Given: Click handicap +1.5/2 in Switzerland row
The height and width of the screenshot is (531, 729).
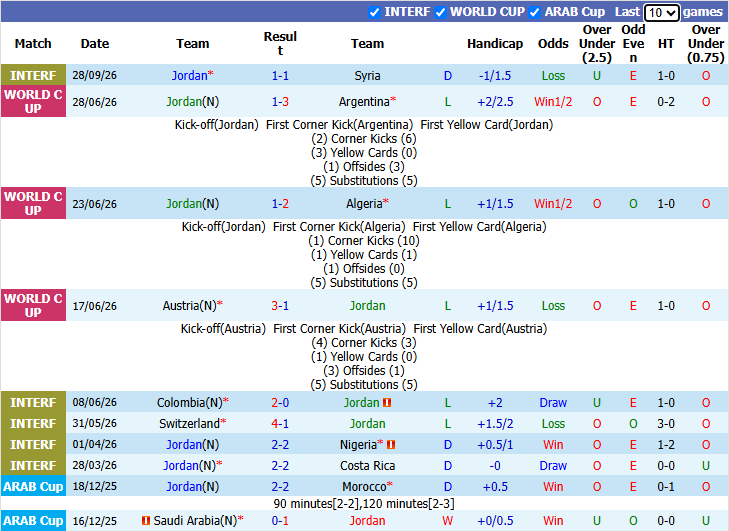Looking at the screenshot, I should click(495, 424).
